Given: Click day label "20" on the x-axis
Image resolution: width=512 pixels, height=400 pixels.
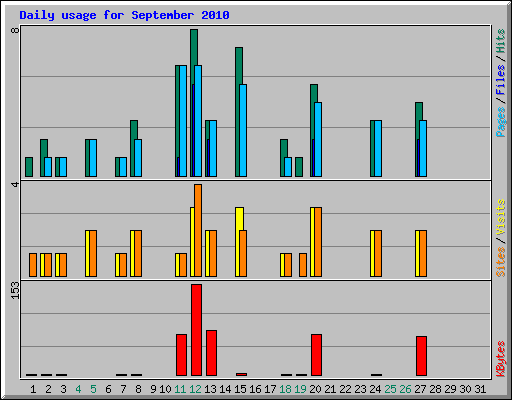Looking at the screenshot, I should pyautogui.click(x=315, y=389).
